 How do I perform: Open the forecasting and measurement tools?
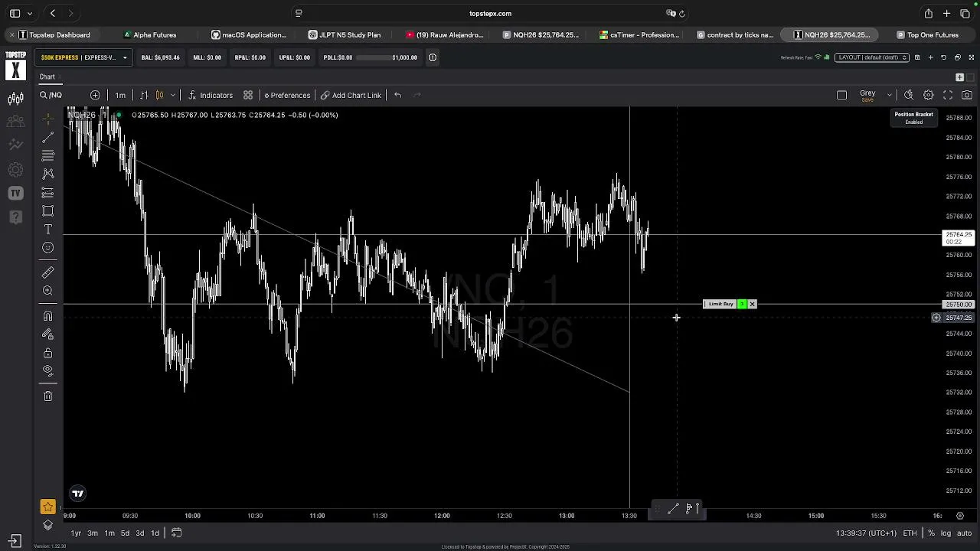tap(47, 193)
